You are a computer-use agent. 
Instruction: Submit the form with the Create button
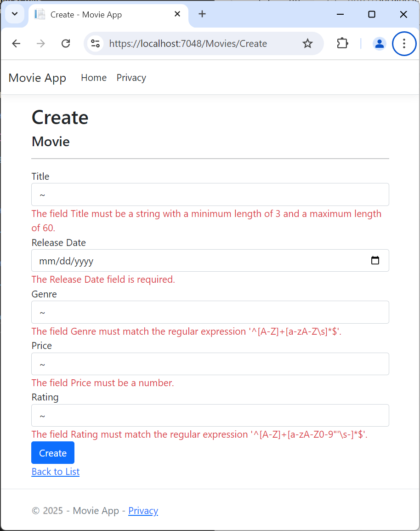52,452
